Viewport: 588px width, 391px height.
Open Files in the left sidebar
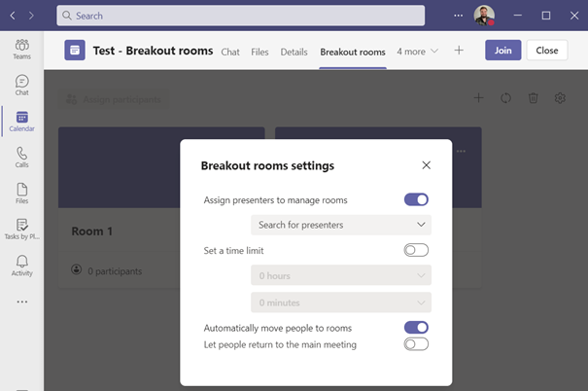click(x=21, y=194)
